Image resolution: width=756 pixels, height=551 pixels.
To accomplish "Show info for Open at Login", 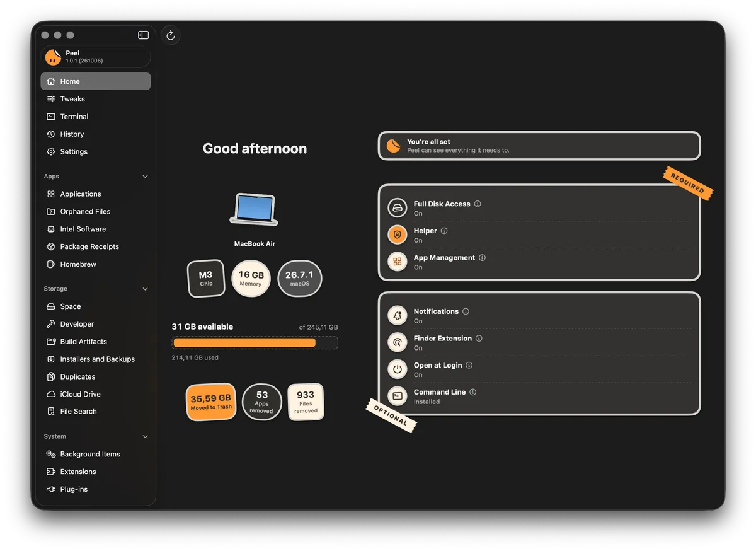I will [x=469, y=365].
